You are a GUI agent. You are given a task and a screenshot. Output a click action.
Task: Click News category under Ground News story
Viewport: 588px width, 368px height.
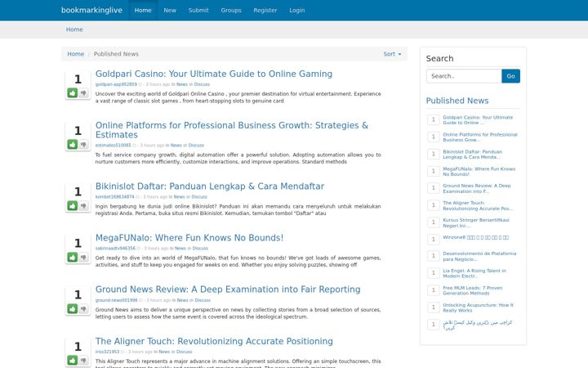pos(183,300)
